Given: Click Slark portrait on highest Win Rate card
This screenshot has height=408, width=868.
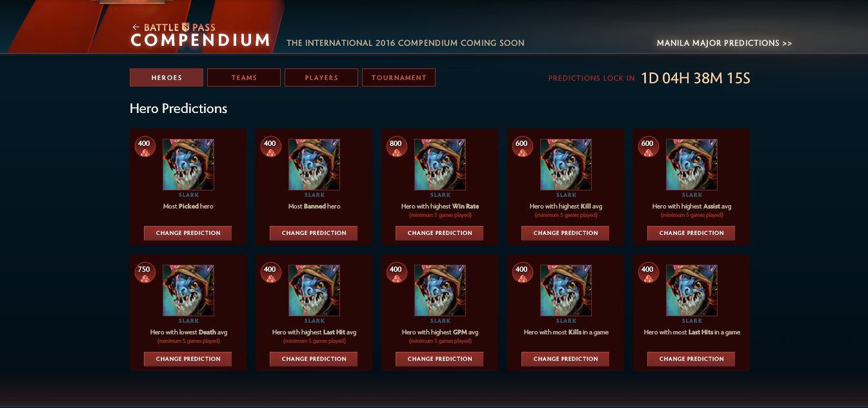Looking at the screenshot, I should coord(440,165).
